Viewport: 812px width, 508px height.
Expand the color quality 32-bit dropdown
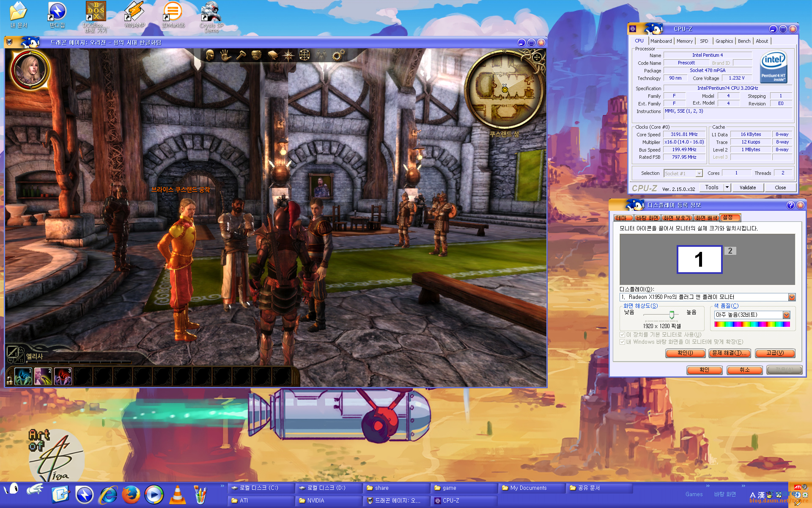(x=786, y=315)
